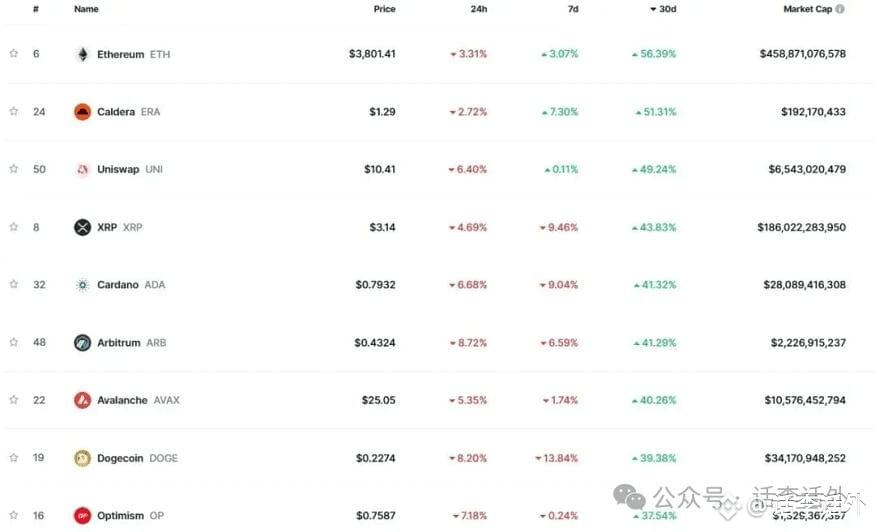Click the Caldera orange logo icon

point(83,112)
